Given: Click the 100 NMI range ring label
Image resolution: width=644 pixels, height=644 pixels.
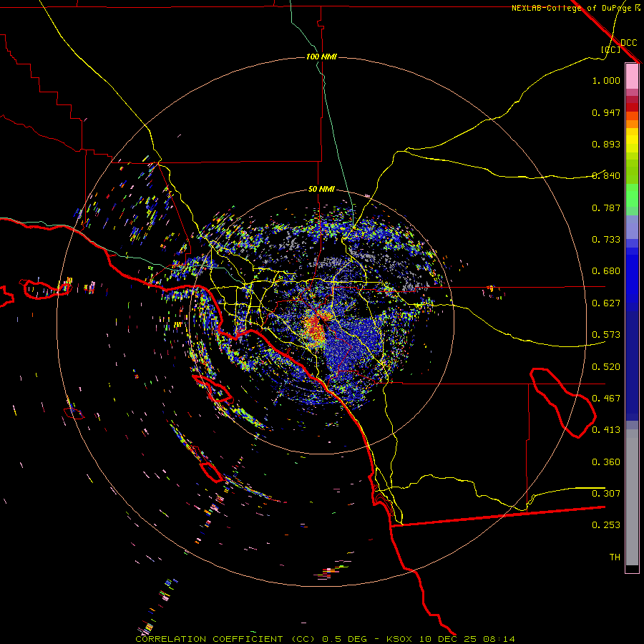Looking at the screenshot, I should 321,57.
